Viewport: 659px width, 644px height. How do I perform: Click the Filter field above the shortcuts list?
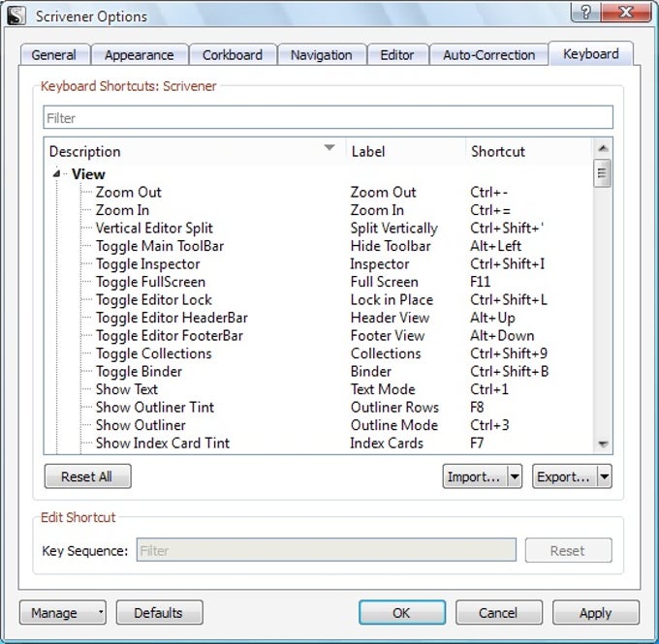328,117
